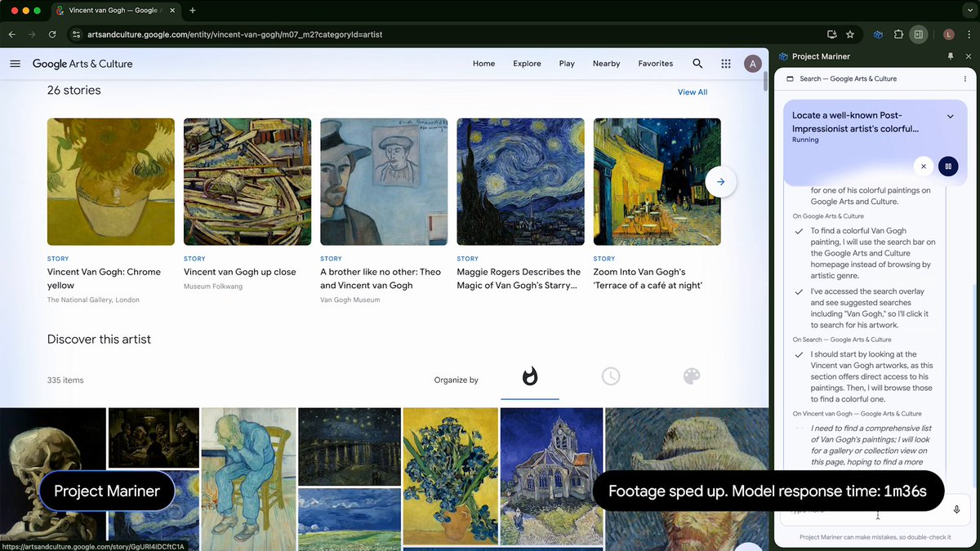The width and height of the screenshot is (980, 551).
Task: Open the skull with cigarette painting
Action: coord(53,479)
